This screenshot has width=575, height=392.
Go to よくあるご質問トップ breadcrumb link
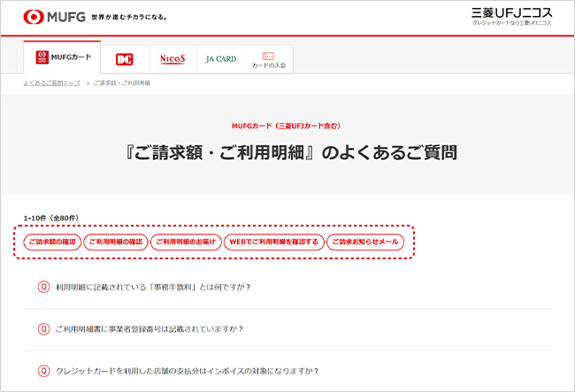click(51, 82)
